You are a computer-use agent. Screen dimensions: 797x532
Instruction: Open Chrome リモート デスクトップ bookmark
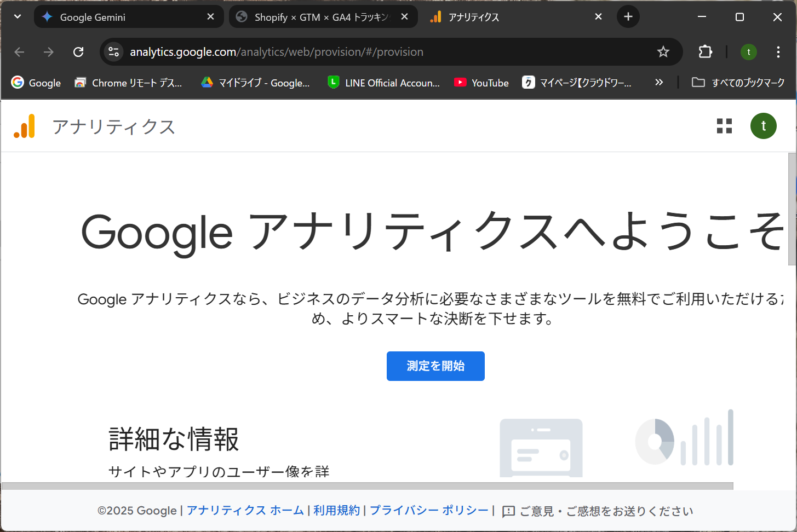point(129,83)
